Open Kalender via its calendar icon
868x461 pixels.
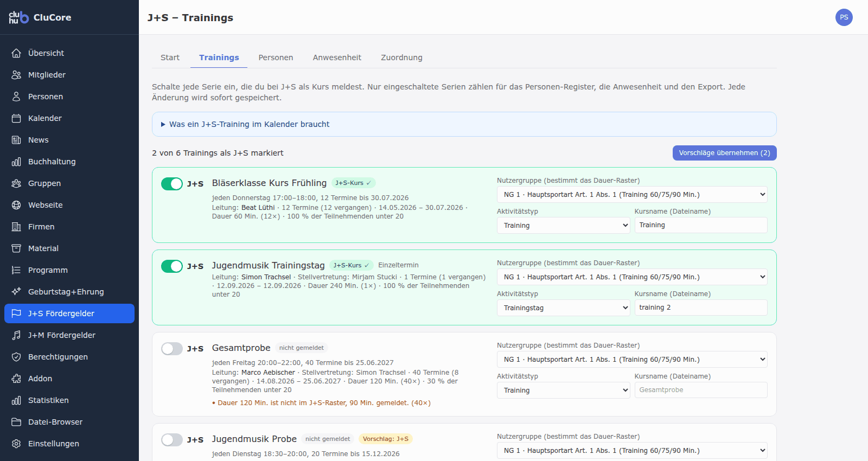coord(16,118)
